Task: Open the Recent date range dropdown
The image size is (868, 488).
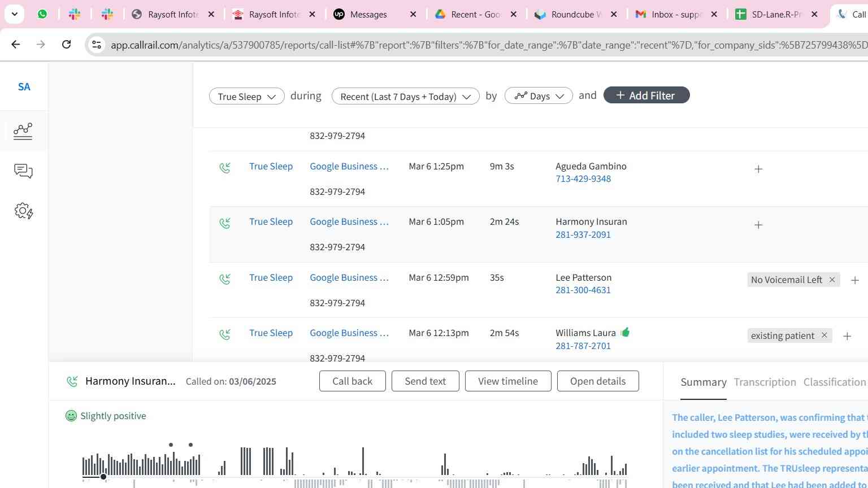Action: [405, 96]
